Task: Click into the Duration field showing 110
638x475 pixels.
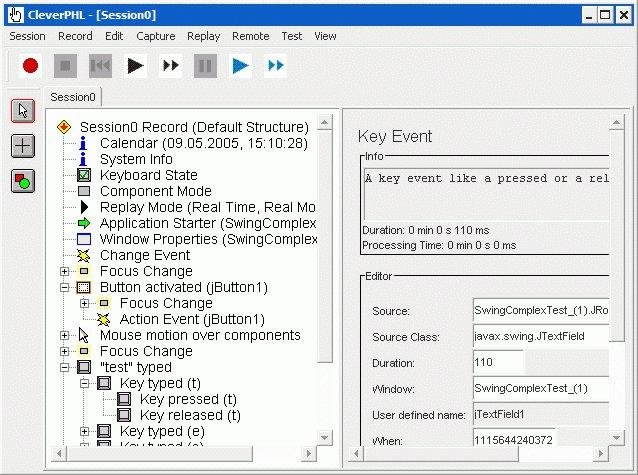Action: 498,362
